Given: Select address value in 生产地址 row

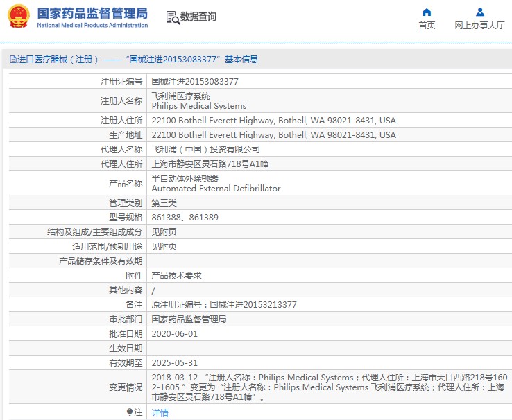Looking at the screenshot, I should [273, 134].
